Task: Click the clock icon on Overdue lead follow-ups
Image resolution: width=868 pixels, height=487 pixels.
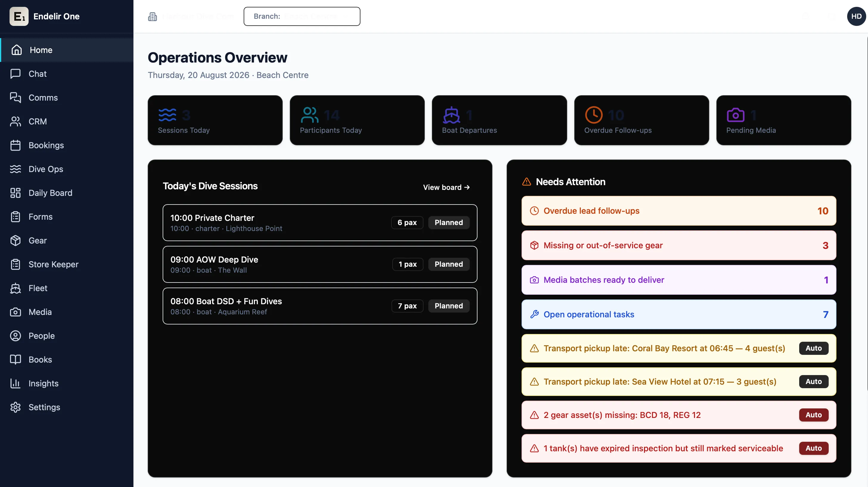Action: pyautogui.click(x=534, y=211)
